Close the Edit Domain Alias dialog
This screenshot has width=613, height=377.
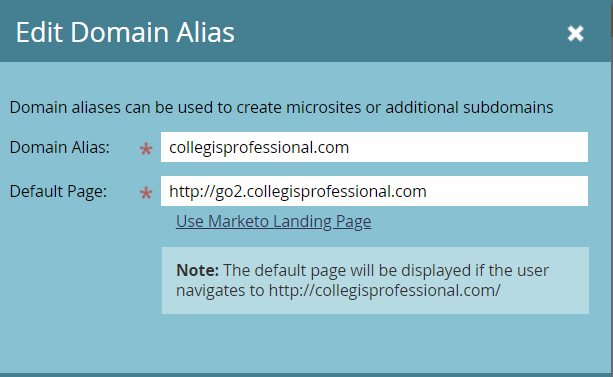tap(575, 33)
